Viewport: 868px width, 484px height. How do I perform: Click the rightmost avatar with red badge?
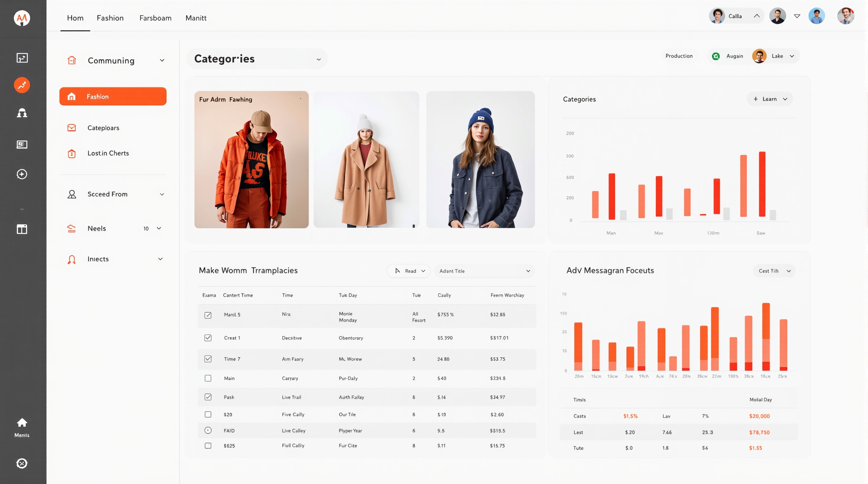846,16
